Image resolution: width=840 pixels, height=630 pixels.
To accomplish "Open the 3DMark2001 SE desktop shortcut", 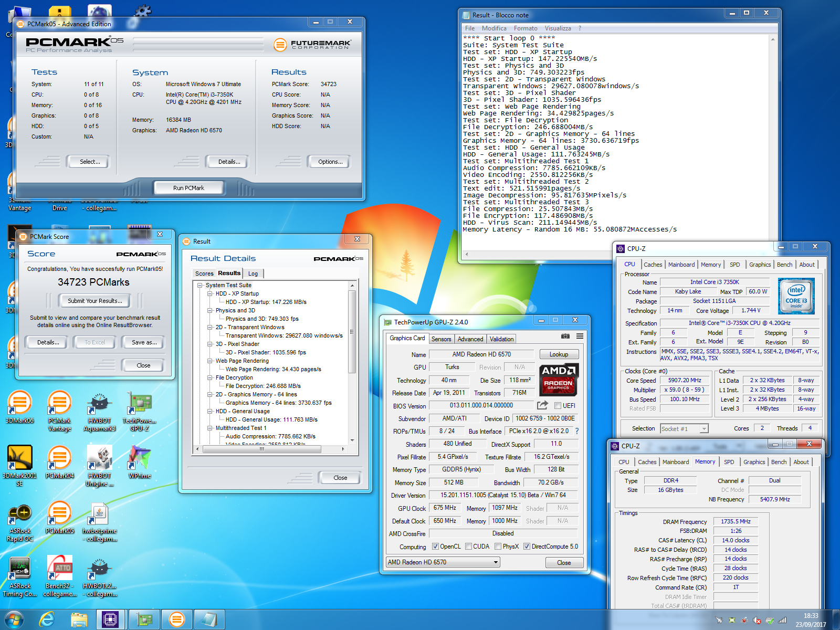I will click(19, 466).
